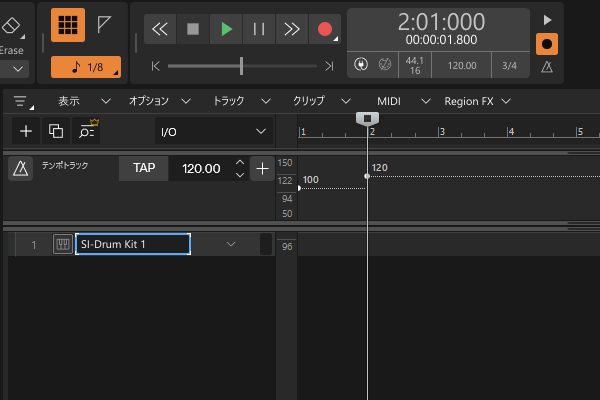Click the duplicate track icon
This screenshot has width=600, height=400.
[x=56, y=131]
